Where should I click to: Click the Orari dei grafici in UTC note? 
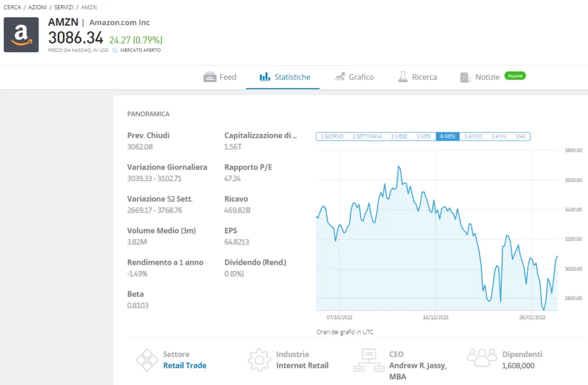345,332
